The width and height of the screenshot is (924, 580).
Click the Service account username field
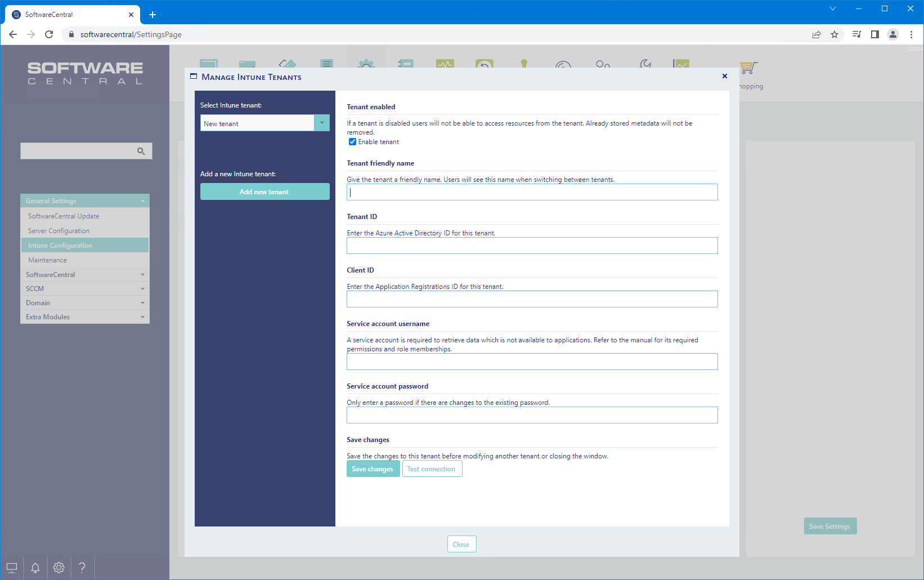click(x=532, y=362)
